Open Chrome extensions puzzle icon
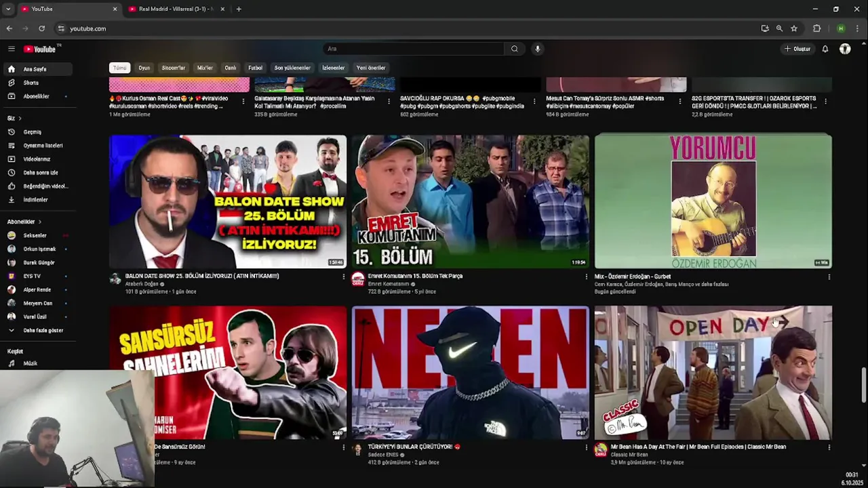Viewport: 868px width, 488px height. [x=816, y=28]
